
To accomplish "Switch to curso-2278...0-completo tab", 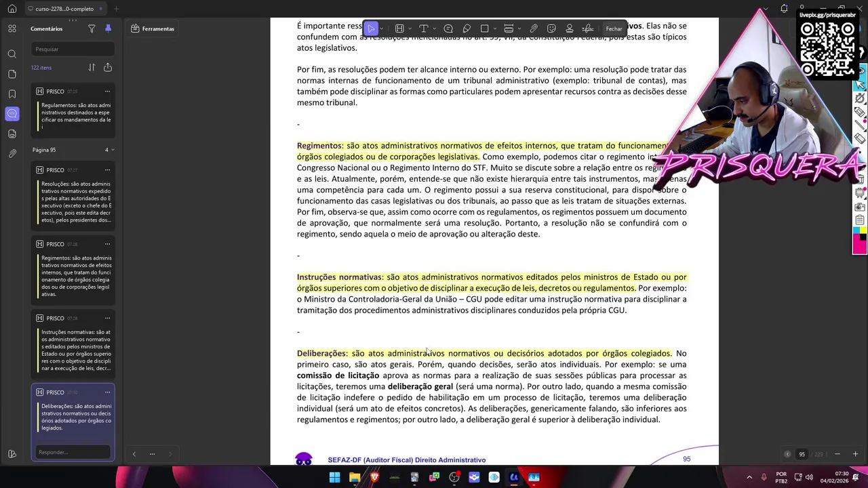I will tap(64, 9).
